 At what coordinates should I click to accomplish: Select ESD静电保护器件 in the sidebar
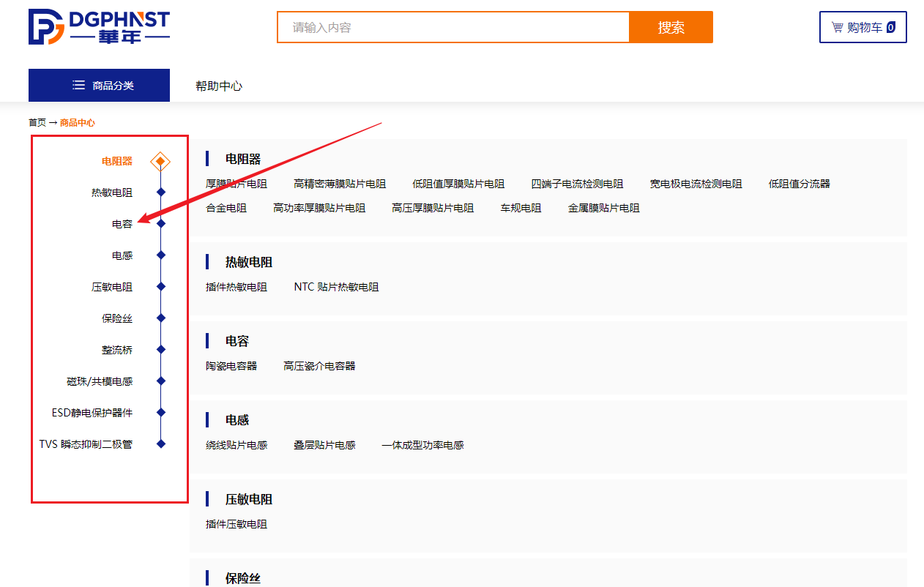click(92, 413)
